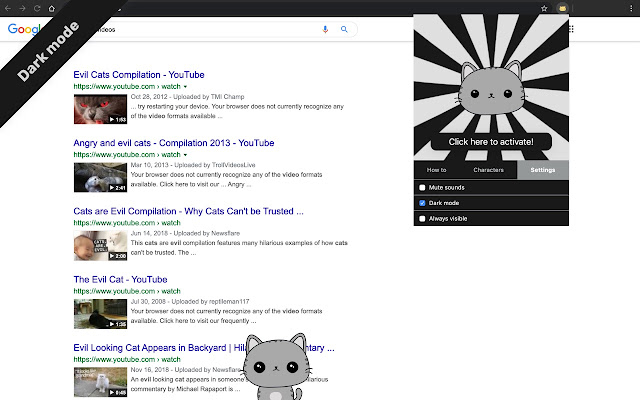Open "The Evil Cat - YouTube" link
This screenshot has height=400, width=640.
120,279
